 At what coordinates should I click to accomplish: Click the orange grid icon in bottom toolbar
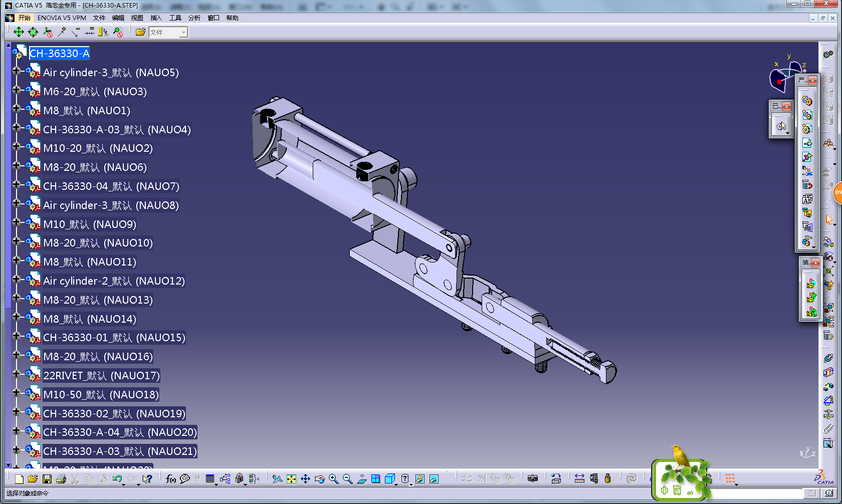[730, 479]
